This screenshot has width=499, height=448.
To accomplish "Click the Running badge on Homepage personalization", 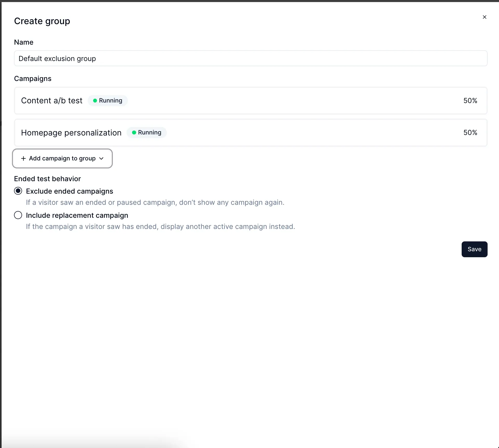I will pos(146,132).
